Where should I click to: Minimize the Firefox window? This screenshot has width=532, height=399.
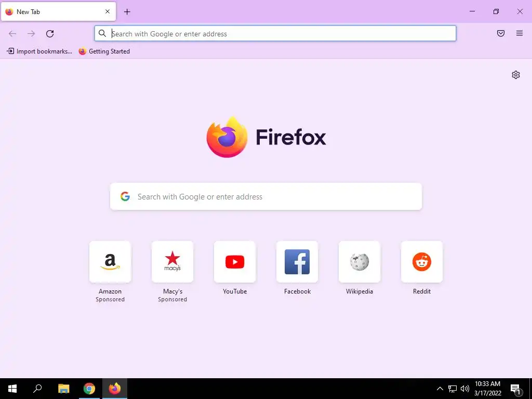[472, 11]
